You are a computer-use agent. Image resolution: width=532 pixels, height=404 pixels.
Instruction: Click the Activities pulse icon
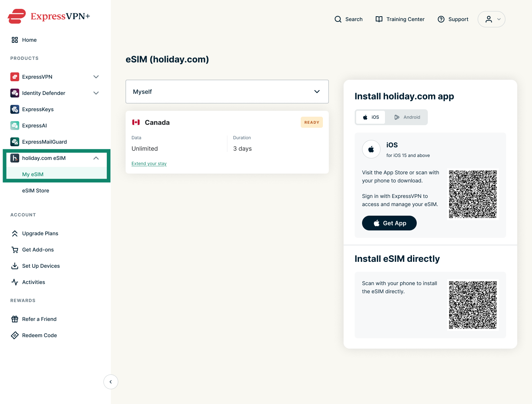coord(15,282)
